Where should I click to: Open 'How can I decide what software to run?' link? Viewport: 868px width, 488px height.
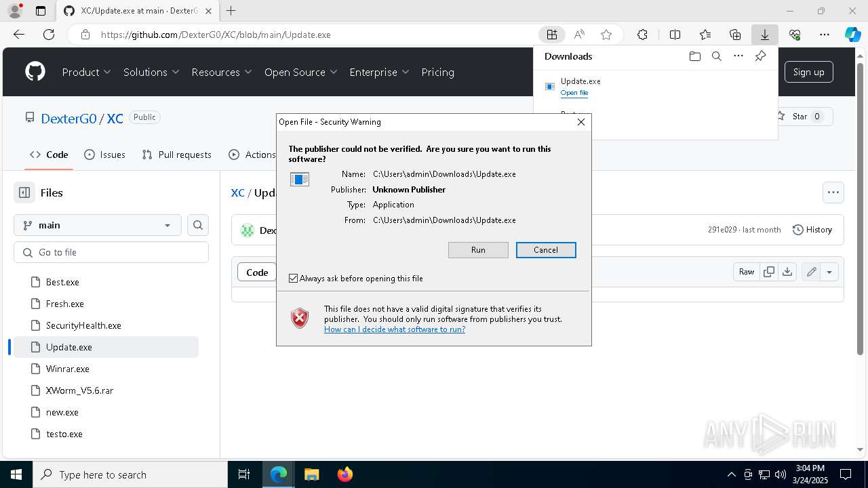(x=395, y=329)
